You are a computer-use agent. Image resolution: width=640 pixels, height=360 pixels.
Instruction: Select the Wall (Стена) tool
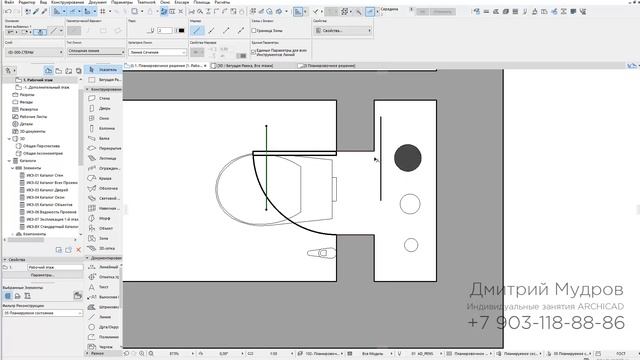[104, 98]
